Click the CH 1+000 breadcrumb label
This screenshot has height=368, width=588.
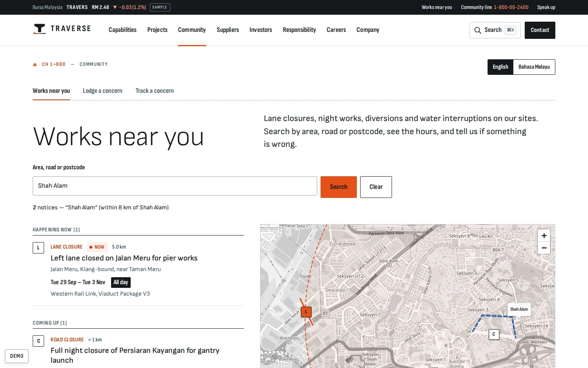pos(53,64)
